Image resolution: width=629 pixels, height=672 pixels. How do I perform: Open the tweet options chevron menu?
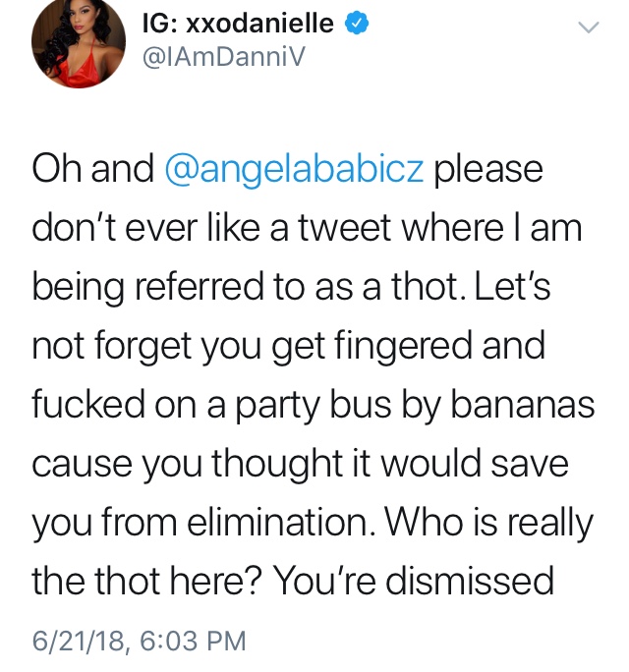pos(589,28)
